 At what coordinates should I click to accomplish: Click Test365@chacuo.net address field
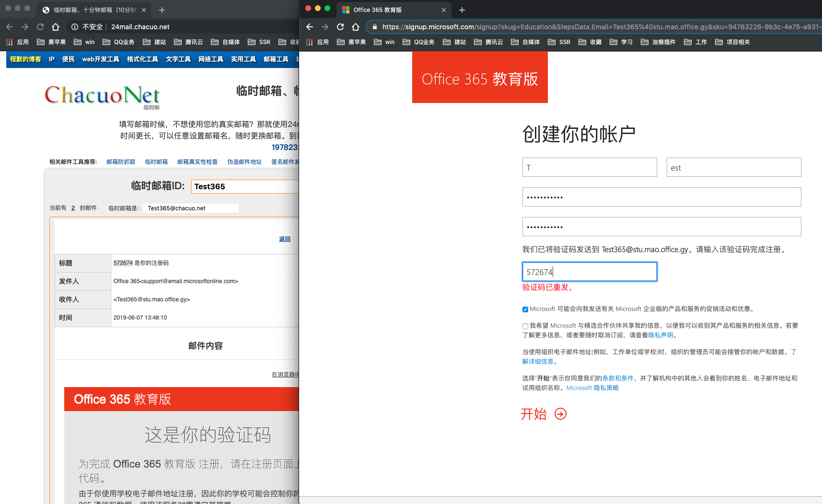[191, 208]
